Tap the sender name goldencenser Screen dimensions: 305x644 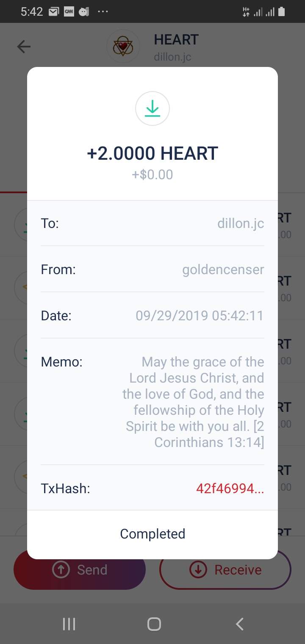coord(223,269)
